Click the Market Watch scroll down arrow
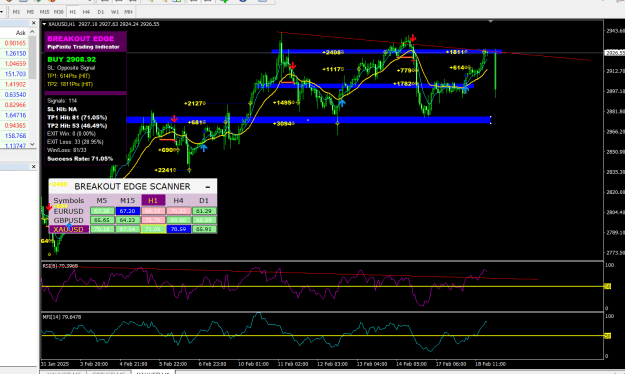 tap(33, 144)
